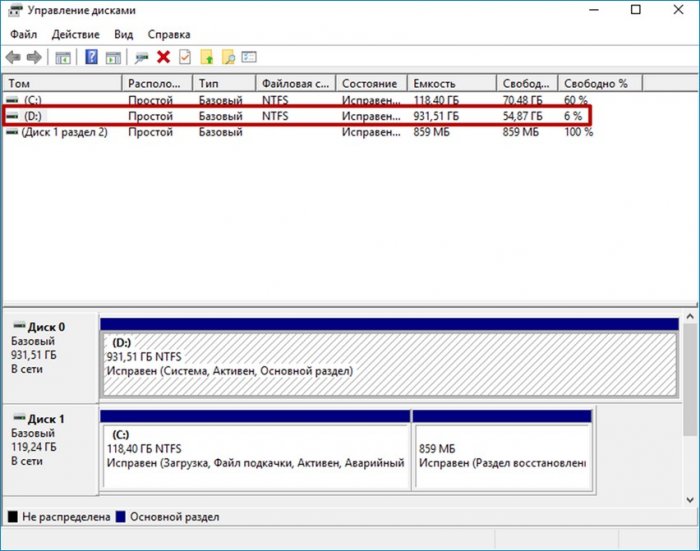Click the Forward arrow toolbar icon
The width and height of the screenshot is (700, 551).
click(x=34, y=57)
